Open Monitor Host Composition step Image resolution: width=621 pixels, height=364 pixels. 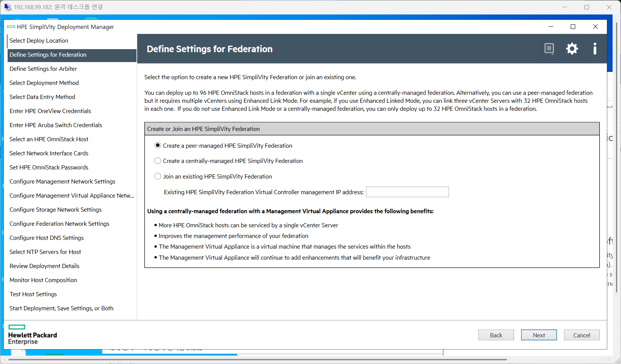coord(72,280)
